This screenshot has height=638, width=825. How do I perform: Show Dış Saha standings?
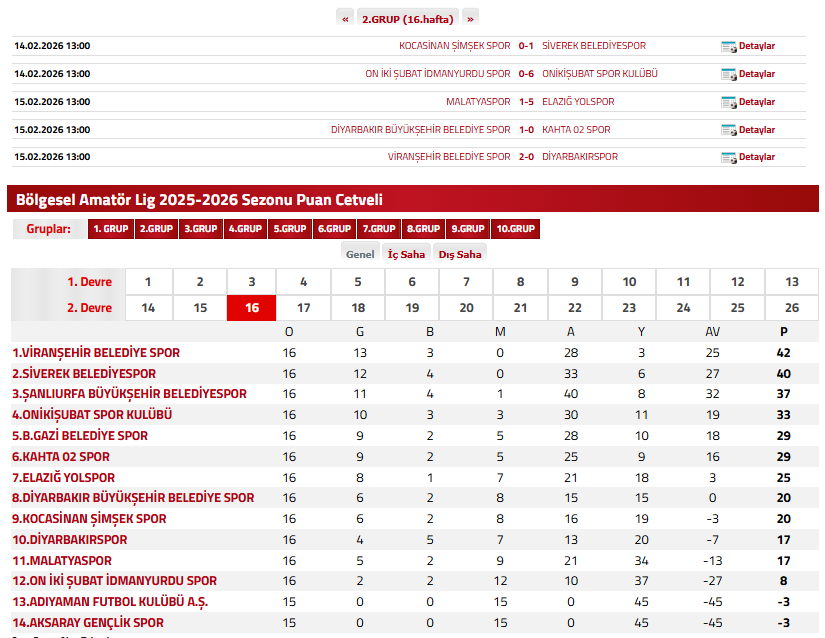460,254
